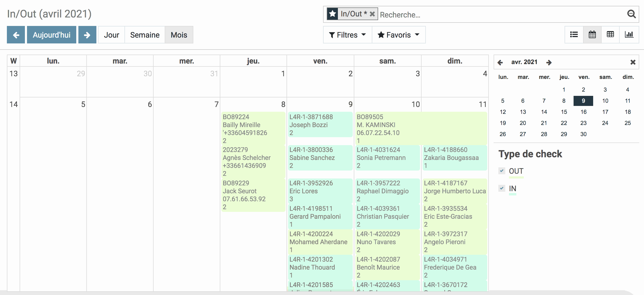
Task: Uncheck the IN check type
Action: tap(502, 188)
